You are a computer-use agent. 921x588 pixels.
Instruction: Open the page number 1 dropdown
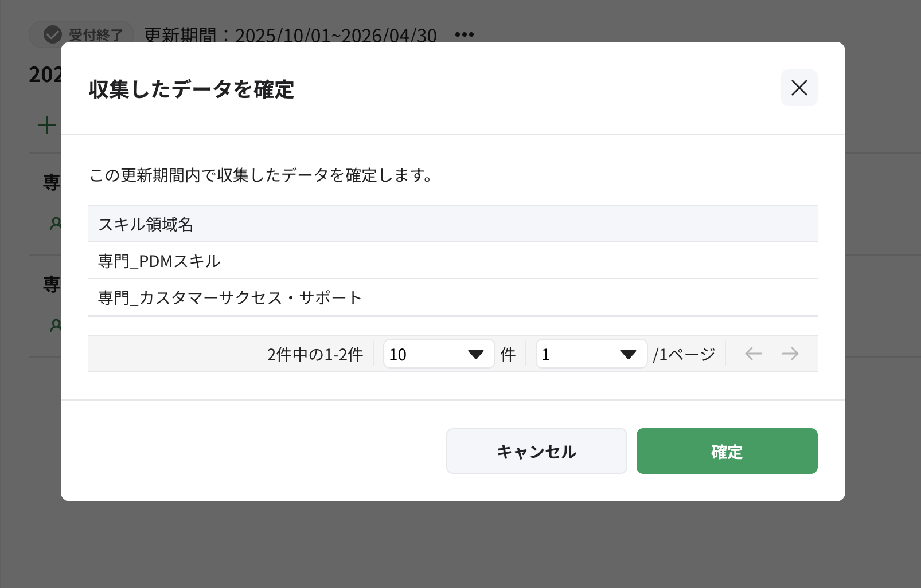591,354
